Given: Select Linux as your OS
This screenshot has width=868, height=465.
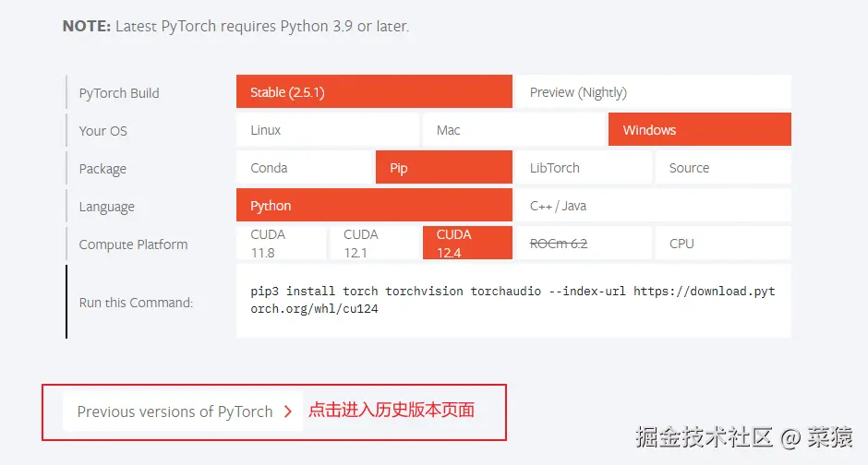Looking at the screenshot, I should 328,130.
